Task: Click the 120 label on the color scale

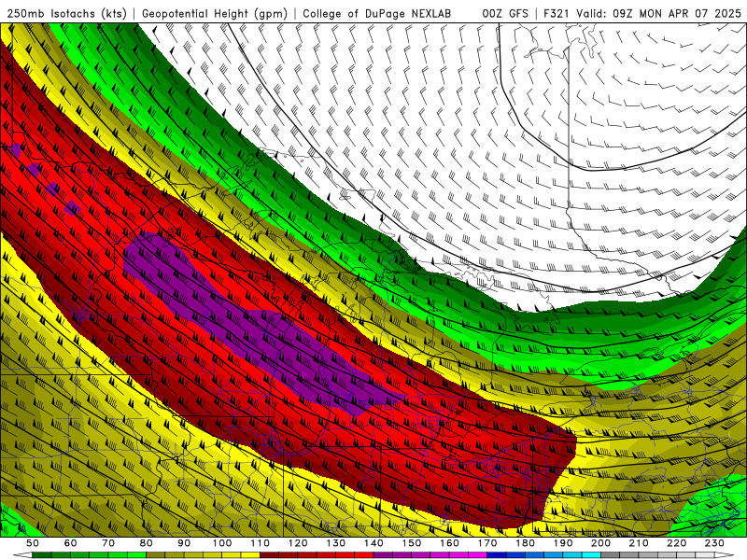Action: pos(298,543)
